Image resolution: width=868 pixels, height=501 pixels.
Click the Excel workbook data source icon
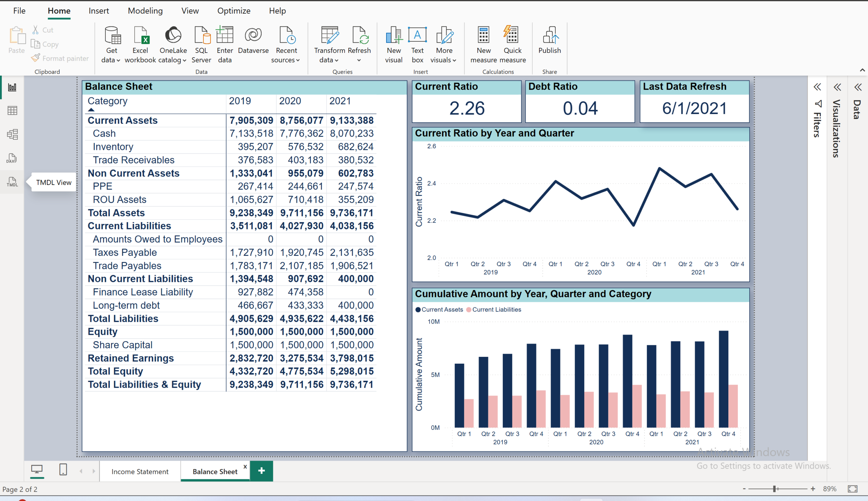click(x=140, y=36)
